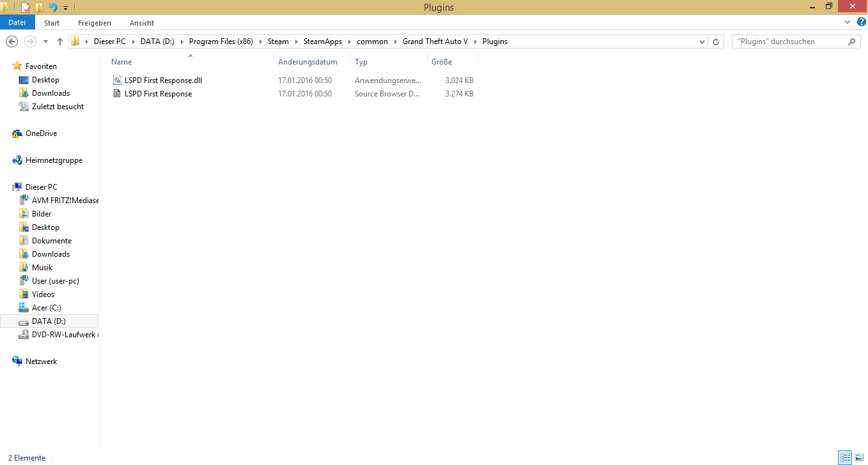Click the Up arrow to open the parent folder
The width and height of the screenshot is (868, 465).
click(x=60, y=42)
